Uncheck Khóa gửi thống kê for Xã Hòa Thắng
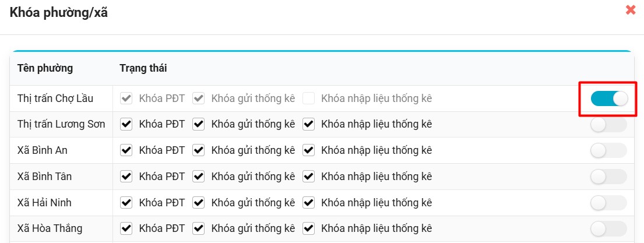 tap(199, 228)
